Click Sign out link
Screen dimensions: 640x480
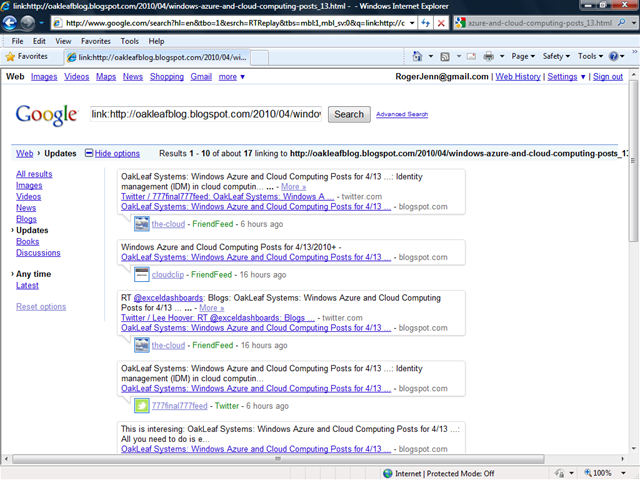(608, 77)
